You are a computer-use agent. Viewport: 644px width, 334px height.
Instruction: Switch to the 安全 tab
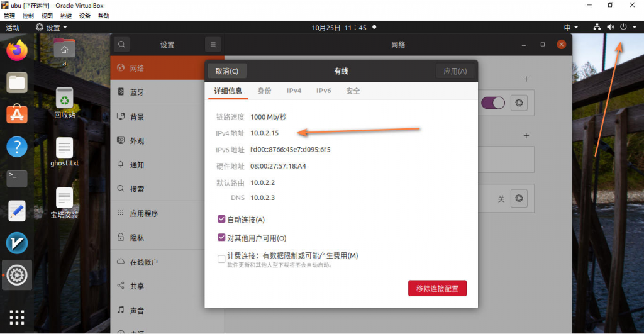click(353, 91)
